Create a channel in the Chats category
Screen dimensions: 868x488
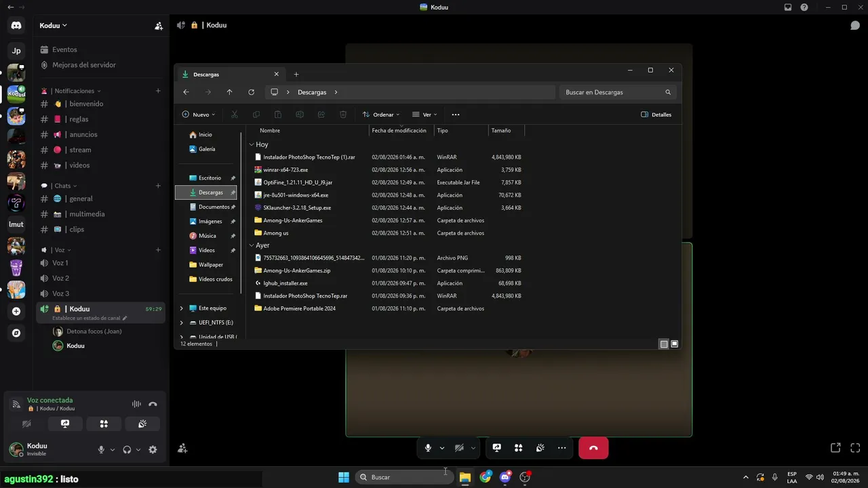(159, 186)
